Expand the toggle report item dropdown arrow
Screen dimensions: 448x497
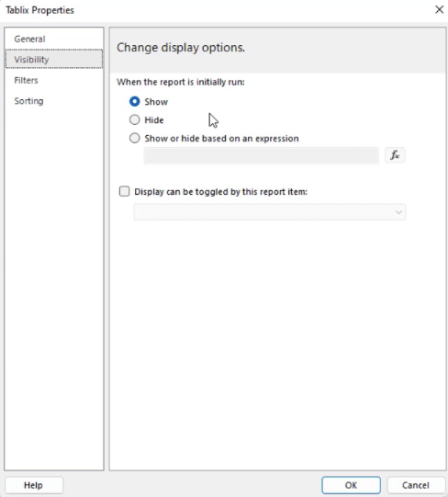pos(398,212)
